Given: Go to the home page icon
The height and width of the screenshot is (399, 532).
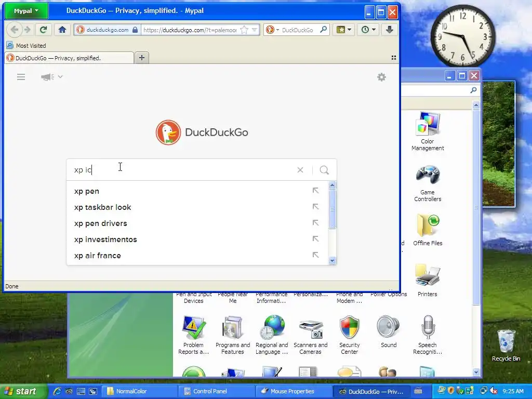Looking at the screenshot, I should pos(62,30).
